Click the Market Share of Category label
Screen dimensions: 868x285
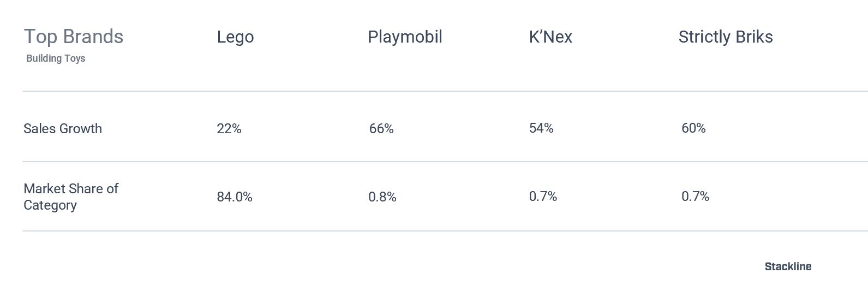click(x=71, y=197)
